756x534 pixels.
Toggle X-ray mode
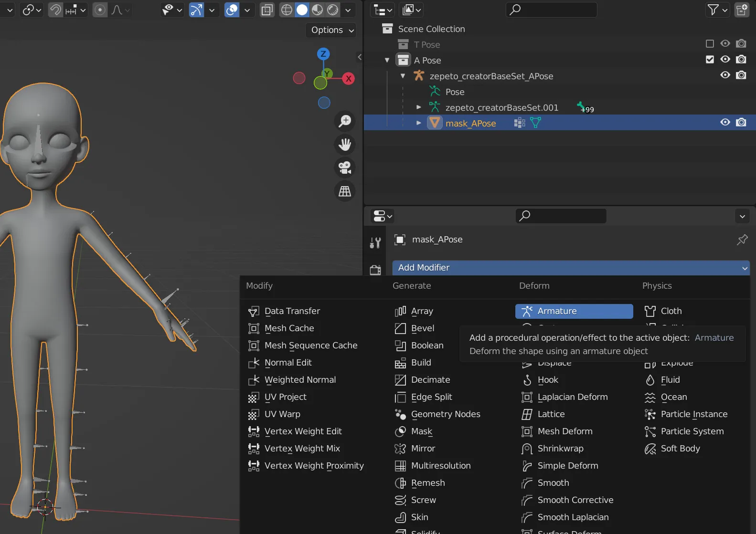coord(267,10)
